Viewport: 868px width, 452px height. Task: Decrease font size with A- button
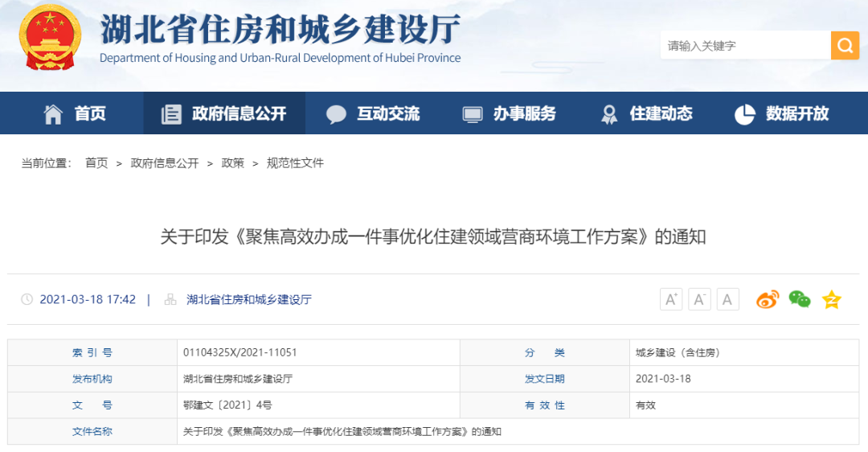(x=699, y=300)
